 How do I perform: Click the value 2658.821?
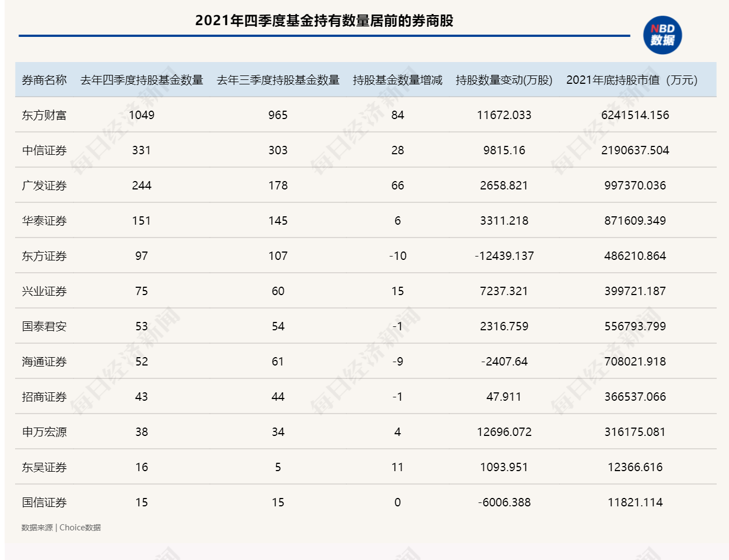click(x=504, y=186)
